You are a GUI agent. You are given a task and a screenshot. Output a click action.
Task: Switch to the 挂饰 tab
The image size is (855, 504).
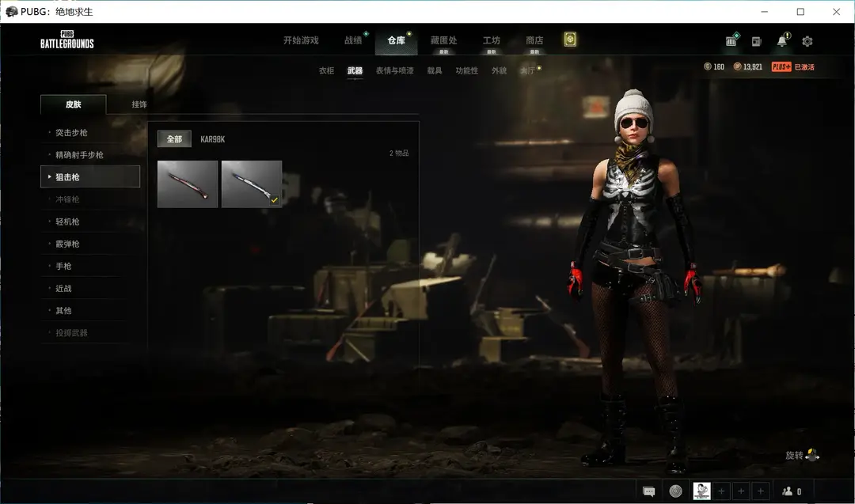139,104
